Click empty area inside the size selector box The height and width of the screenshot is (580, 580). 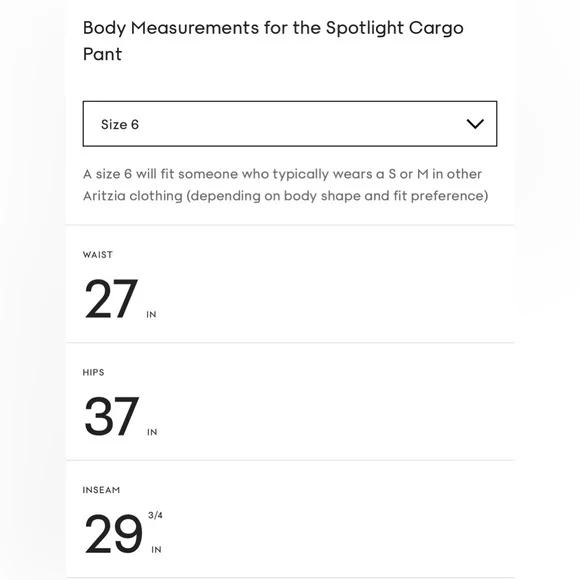coord(296,124)
